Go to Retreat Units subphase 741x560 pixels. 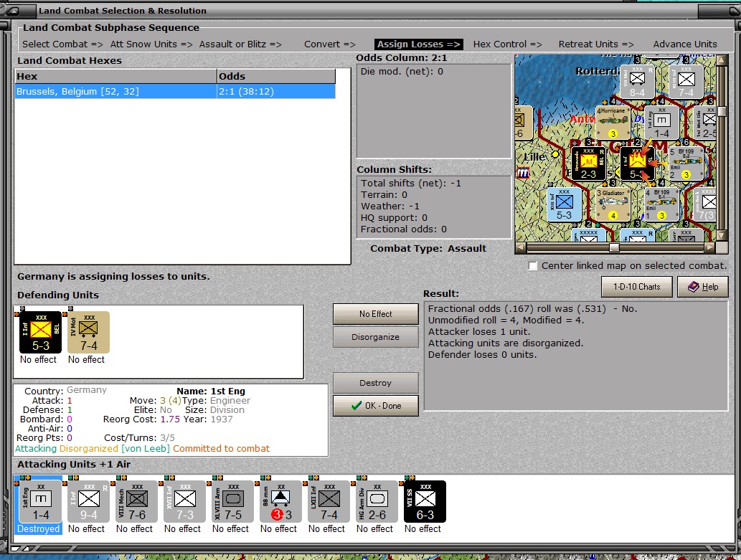[x=596, y=44]
